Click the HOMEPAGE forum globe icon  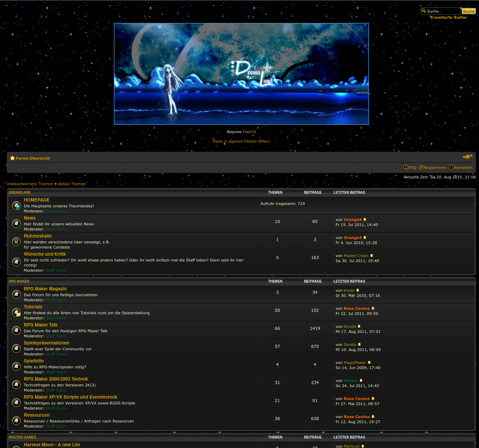click(16, 206)
